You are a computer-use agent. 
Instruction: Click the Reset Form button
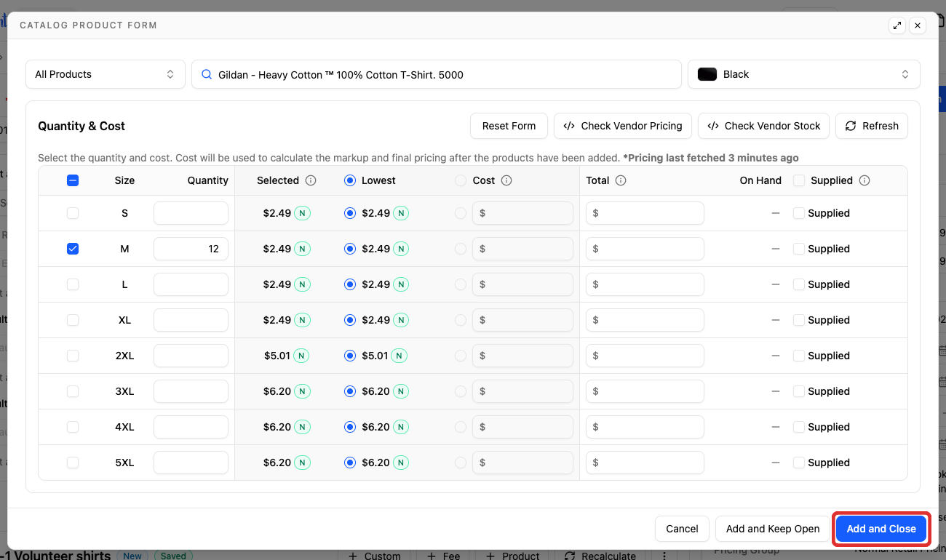point(509,126)
